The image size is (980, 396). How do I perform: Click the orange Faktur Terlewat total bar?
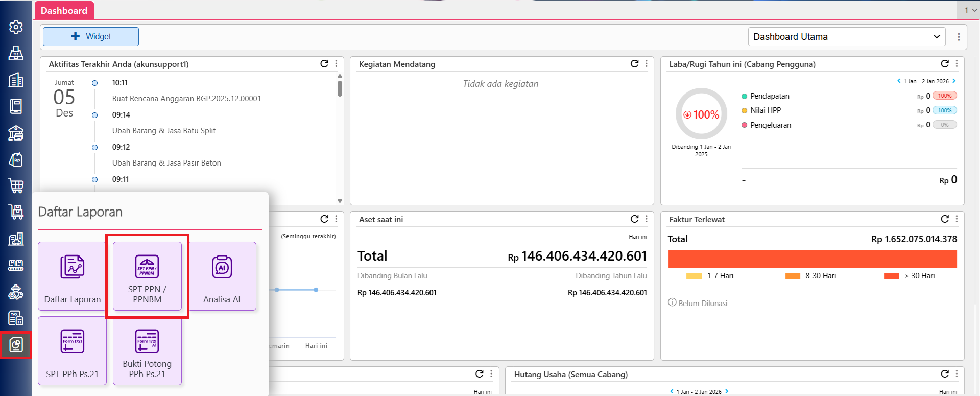(812, 259)
